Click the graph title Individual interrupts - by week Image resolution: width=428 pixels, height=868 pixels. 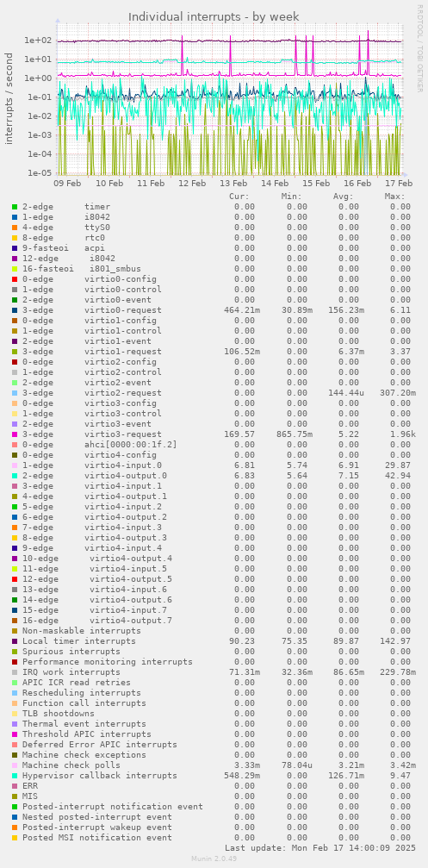[x=214, y=16]
